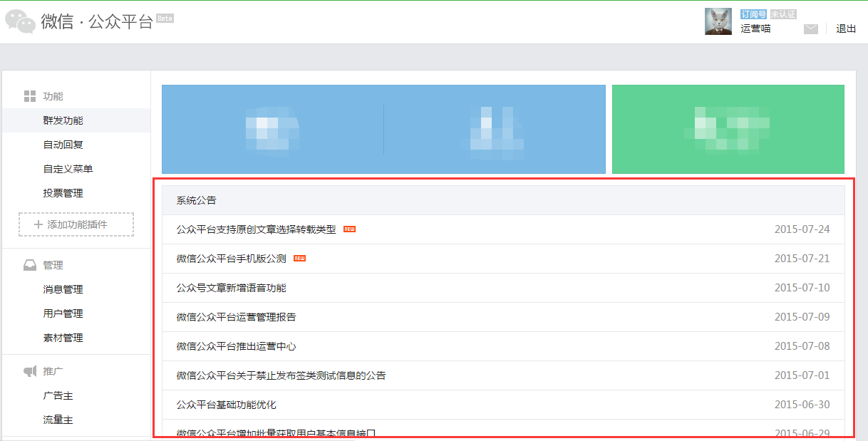Click the megaphone icon beside 推广
The width and height of the screenshot is (868, 441).
click(30, 371)
